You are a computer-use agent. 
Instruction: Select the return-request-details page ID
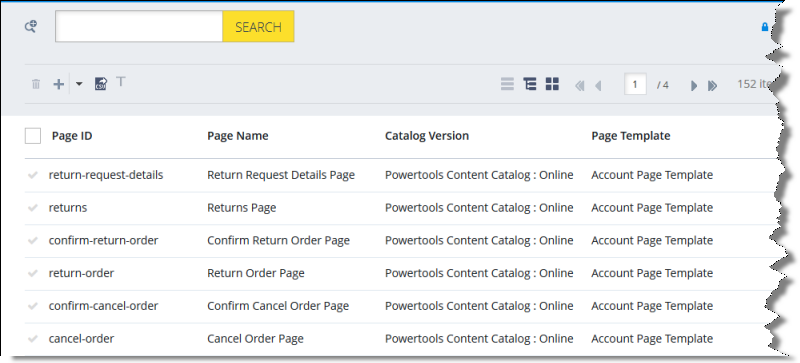pos(106,175)
